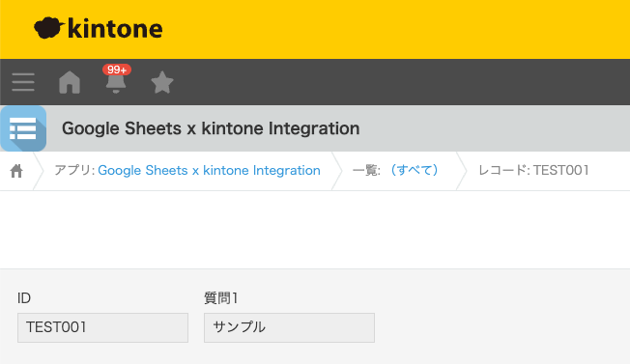
Task: Click empty yellow header area
Action: click(394, 29)
